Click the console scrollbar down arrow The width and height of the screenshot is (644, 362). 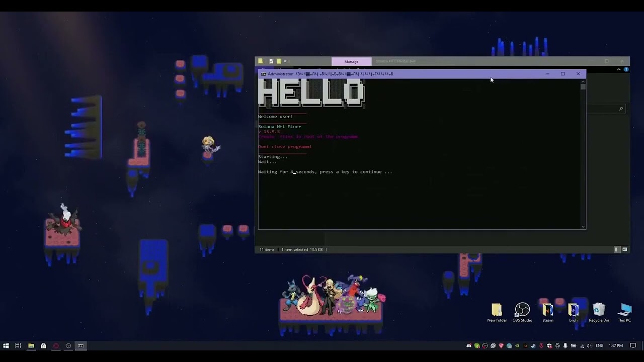[x=583, y=227]
